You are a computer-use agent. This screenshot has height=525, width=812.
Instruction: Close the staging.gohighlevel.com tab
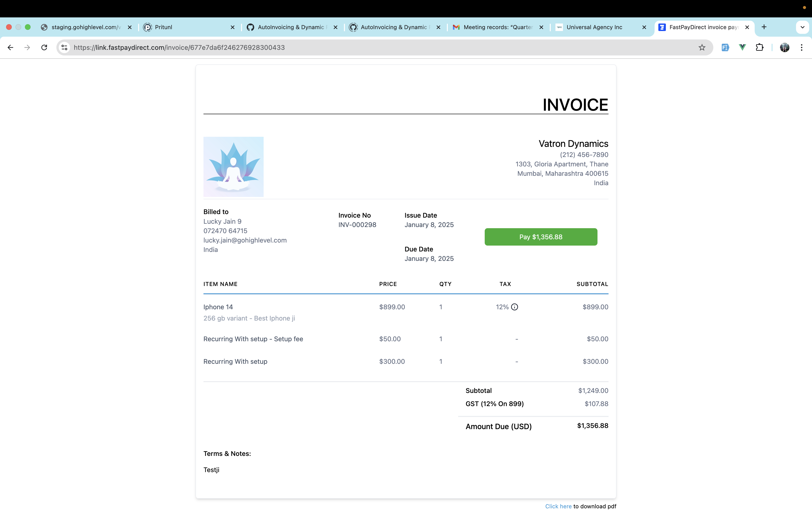129,27
